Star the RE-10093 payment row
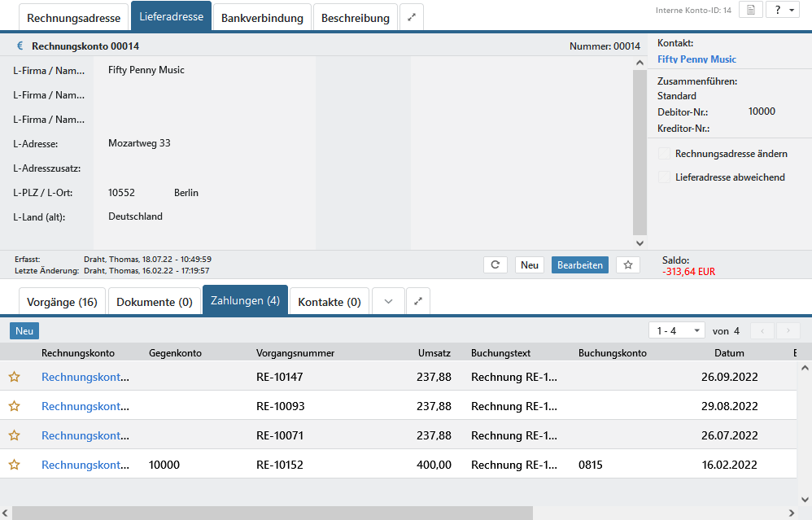Image resolution: width=812 pixels, height=520 pixels. [x=14, y=406]
